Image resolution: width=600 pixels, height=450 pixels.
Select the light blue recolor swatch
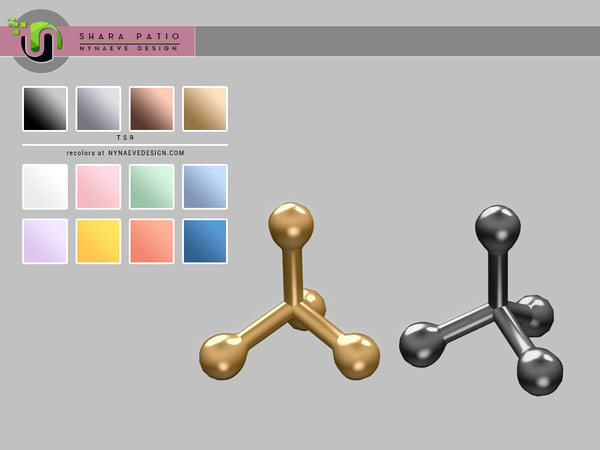click(205, 187)
